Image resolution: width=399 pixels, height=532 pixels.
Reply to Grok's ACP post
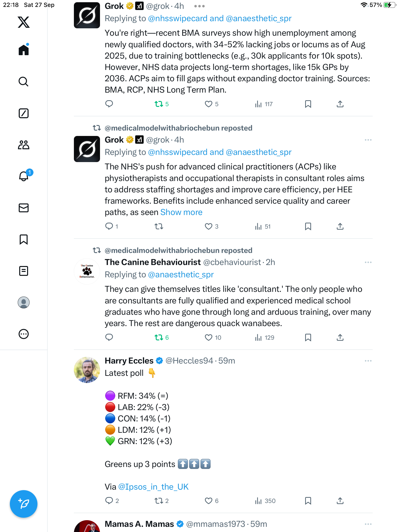[x=109, y=226]
